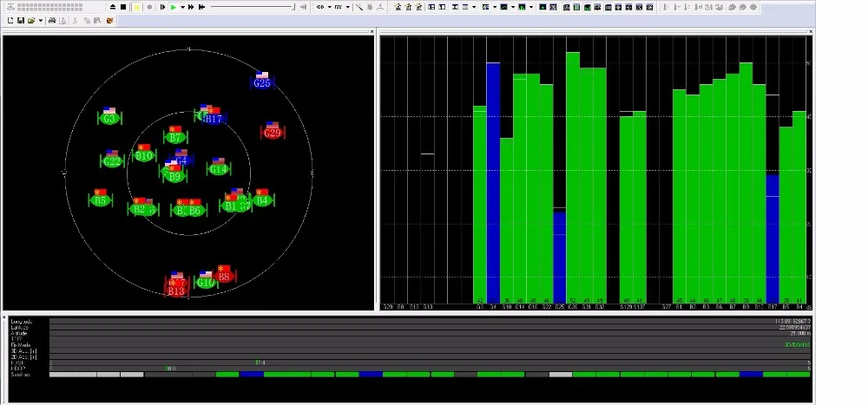This screenshot has height=405, width=868.
Task: Click the autobauding wand icon
Action: pos(359,7)
